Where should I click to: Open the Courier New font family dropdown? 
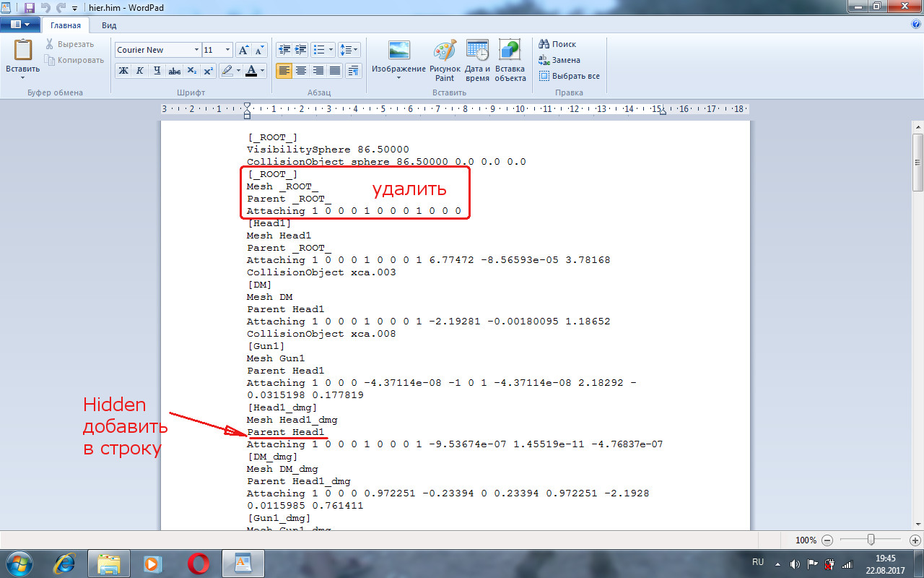[x=196, y=50]
